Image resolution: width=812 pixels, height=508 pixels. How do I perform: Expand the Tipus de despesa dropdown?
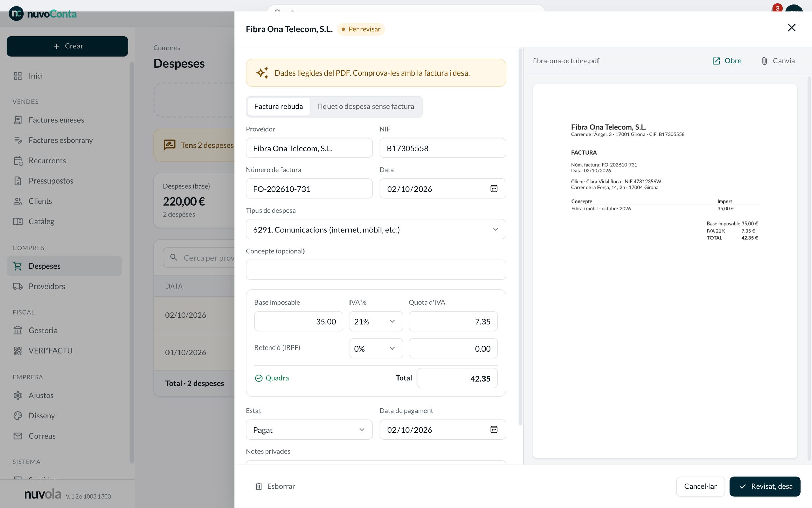click(376, 230)
